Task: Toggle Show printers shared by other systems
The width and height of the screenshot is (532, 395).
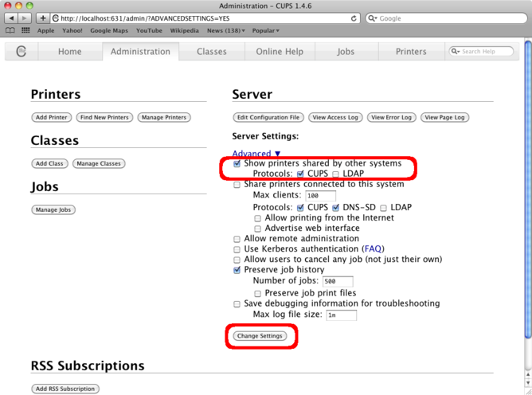Action: pyautogui.click(x=237, y=163)
